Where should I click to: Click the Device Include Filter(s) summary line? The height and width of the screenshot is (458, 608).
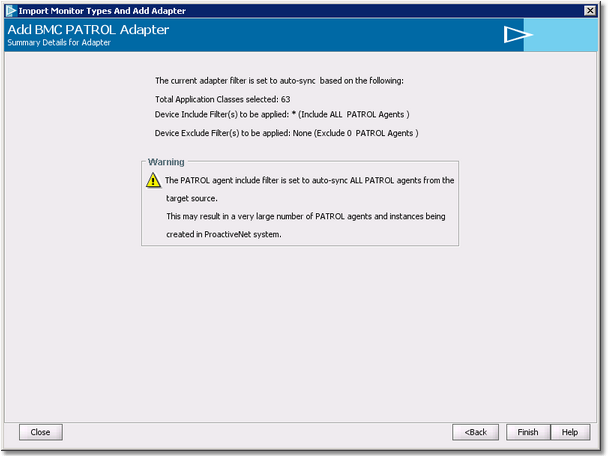pos(282,115)
